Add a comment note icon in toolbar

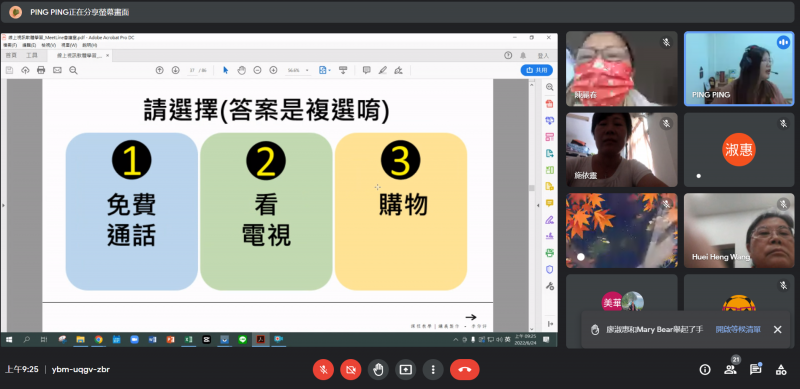tap(366, 70)
